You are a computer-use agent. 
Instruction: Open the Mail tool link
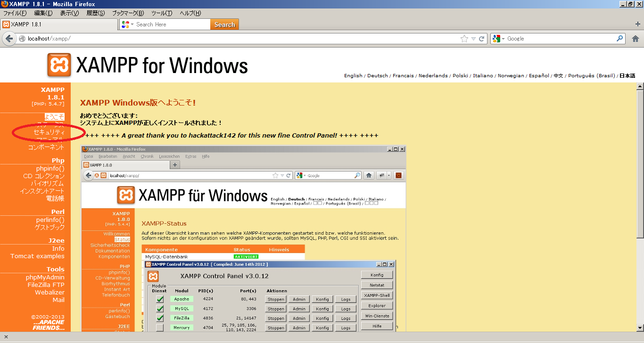(58, 300)
